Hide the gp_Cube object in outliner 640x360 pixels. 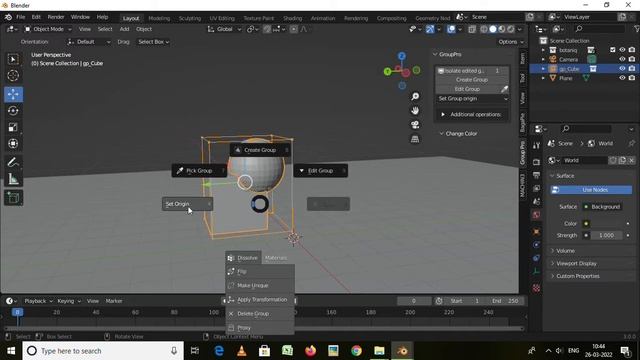point(622,69)
